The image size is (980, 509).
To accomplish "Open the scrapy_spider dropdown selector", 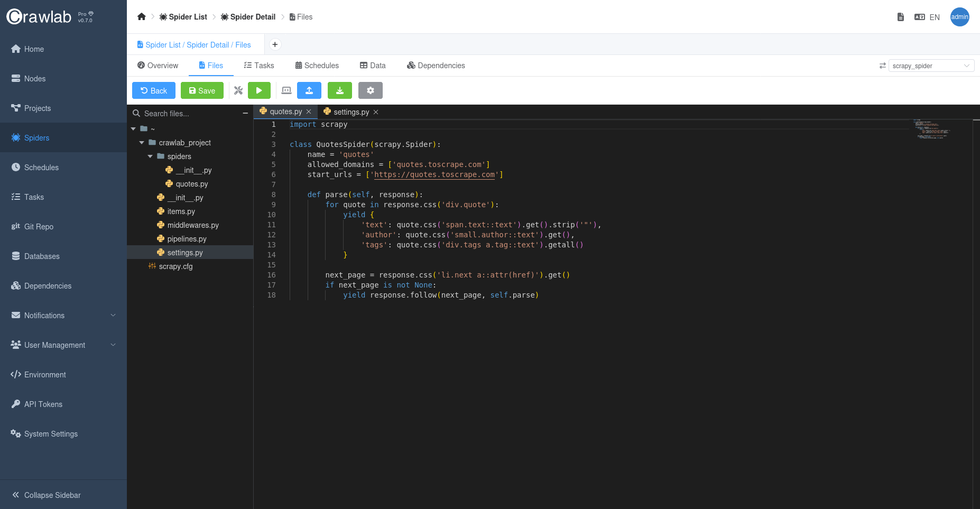I will click(x=931, y=66).
